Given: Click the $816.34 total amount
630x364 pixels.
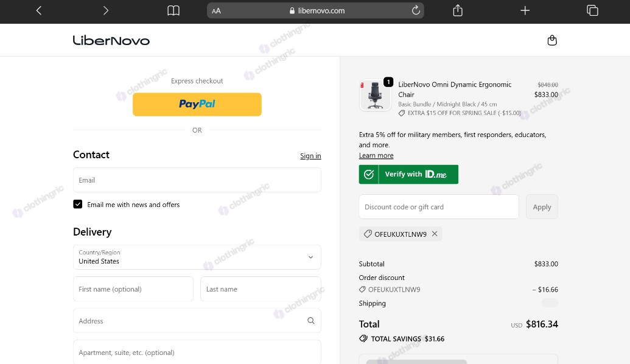Looking at the screenshot, I should pos(542,324).
